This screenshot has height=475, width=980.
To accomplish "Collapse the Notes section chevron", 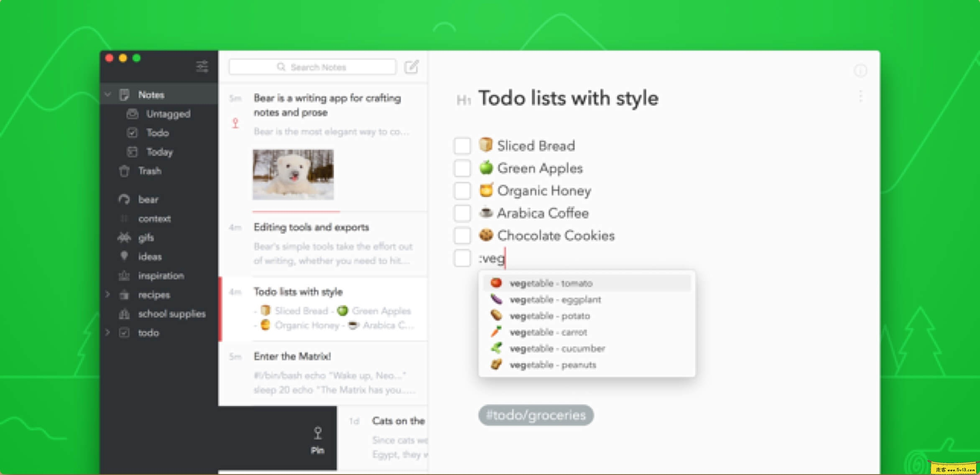I will click(x=108, y=94).
